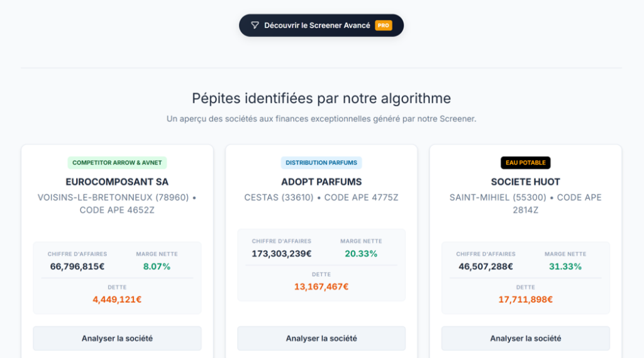This screenshot has width=644, height=358.
Task: Click Adopt Parfums' 20.33% net margin
Action: coord(361,254)
